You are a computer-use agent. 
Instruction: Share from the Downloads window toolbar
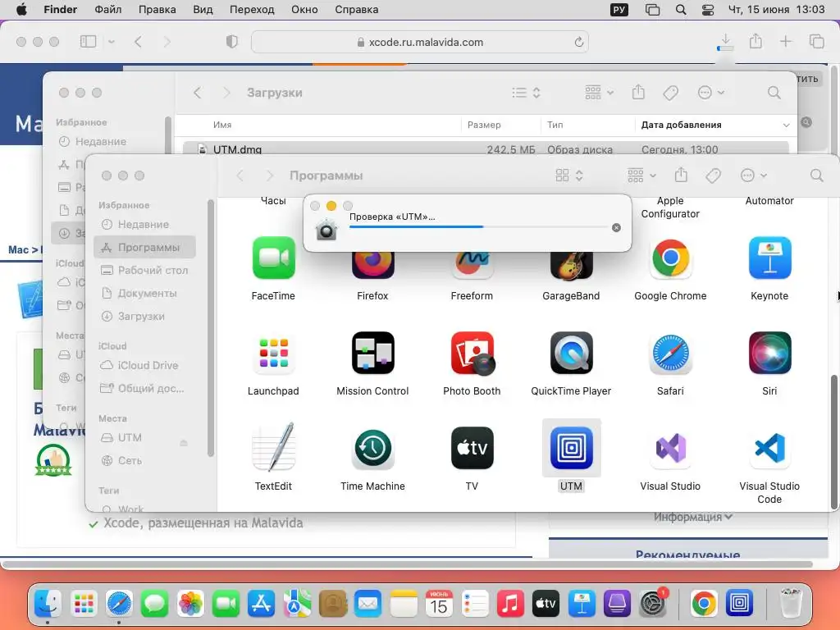638,92
